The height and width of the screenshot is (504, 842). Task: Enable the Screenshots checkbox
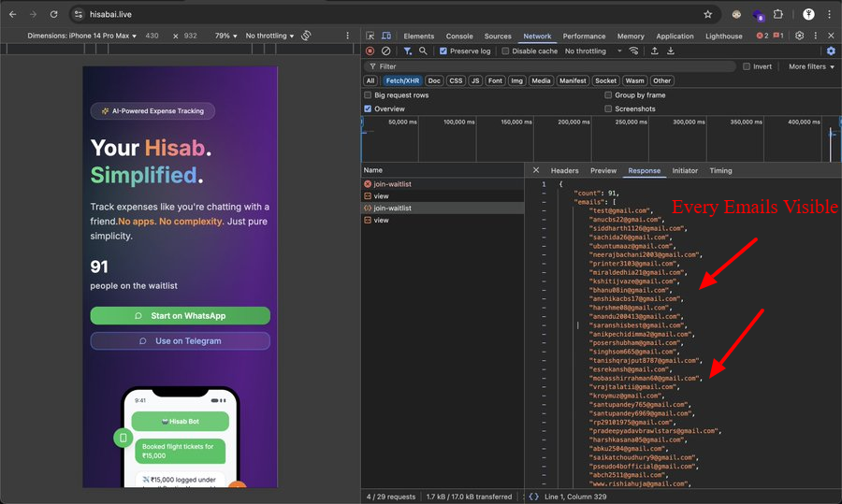[x=608, y=108]
